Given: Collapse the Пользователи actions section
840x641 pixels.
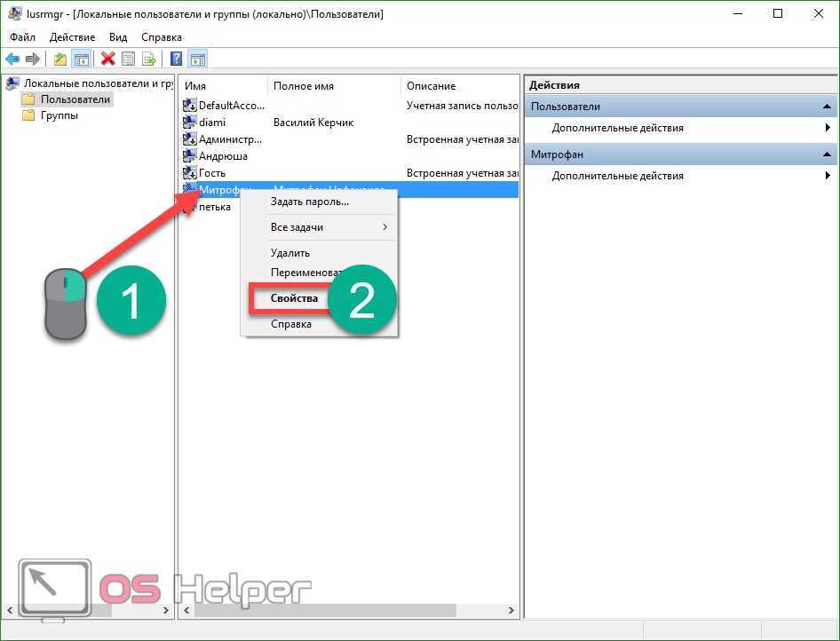Looking at the screenshot, I should click(827, 107).
